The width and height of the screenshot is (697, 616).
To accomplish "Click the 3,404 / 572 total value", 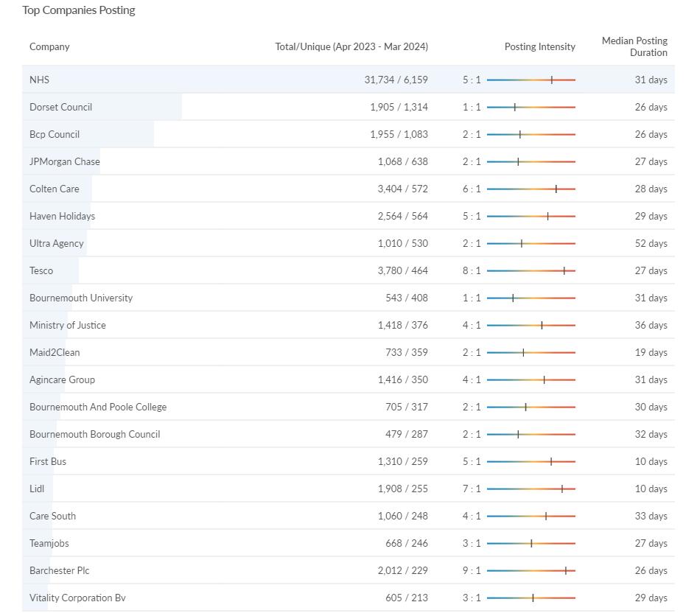I will pos(403,189).
